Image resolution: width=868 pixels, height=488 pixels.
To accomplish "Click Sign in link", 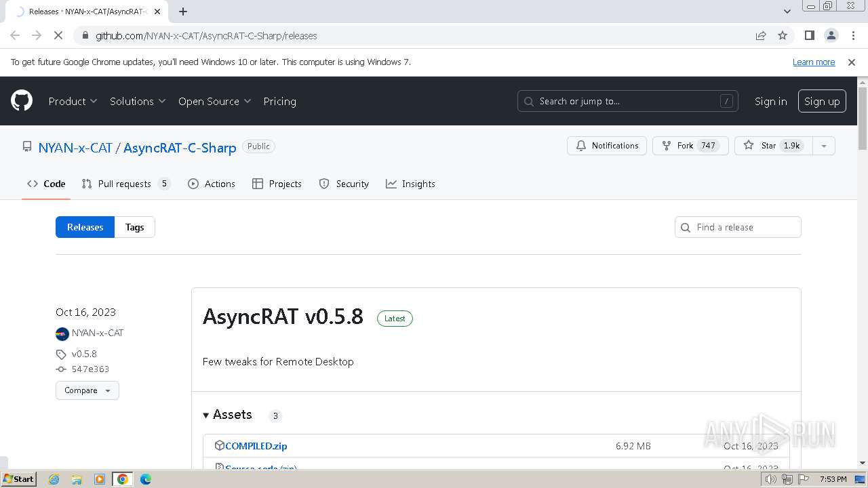I will tap(770, 101).
